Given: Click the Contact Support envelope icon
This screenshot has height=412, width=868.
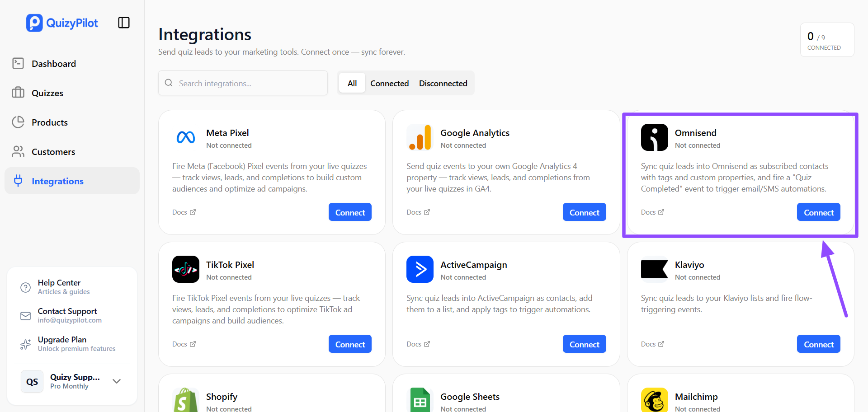Looking at the screenshot, I should coord(26,316).
